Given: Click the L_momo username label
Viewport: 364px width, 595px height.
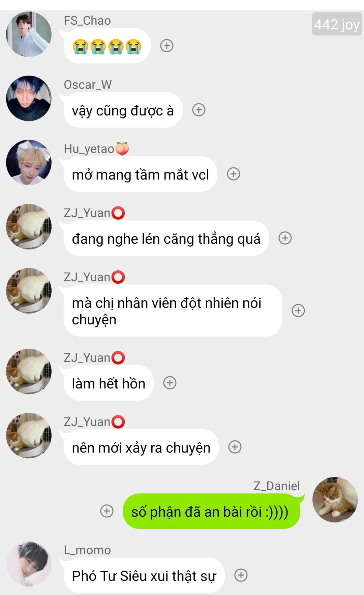Looking at the screenshot, I should click(87, 550).
